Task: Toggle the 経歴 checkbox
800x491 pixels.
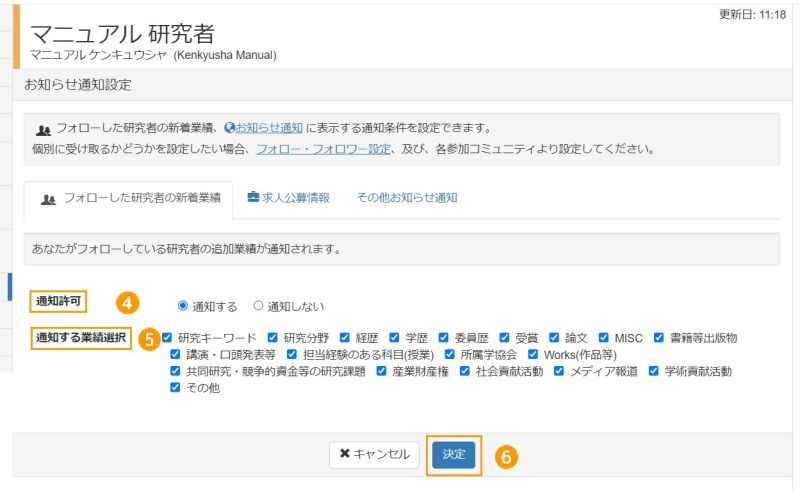Action: (x=344, y=337)
